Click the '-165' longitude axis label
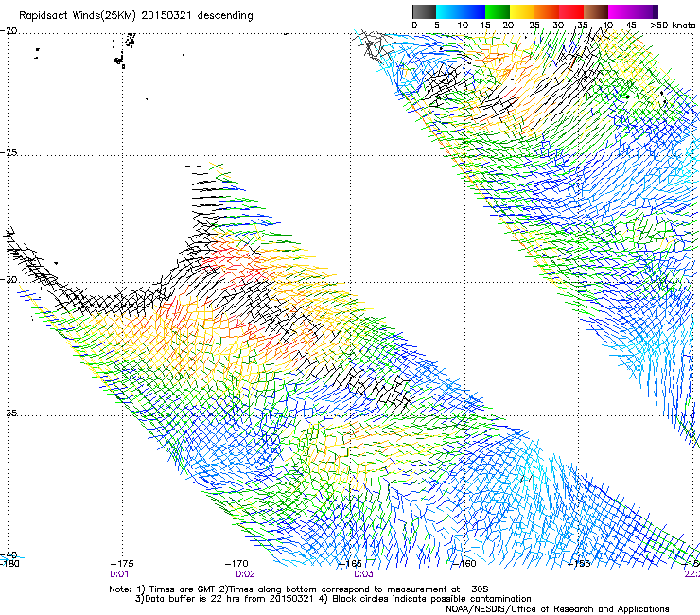Image resolution: width=700 pixels, height=615 pixels. tap(350, 564)
